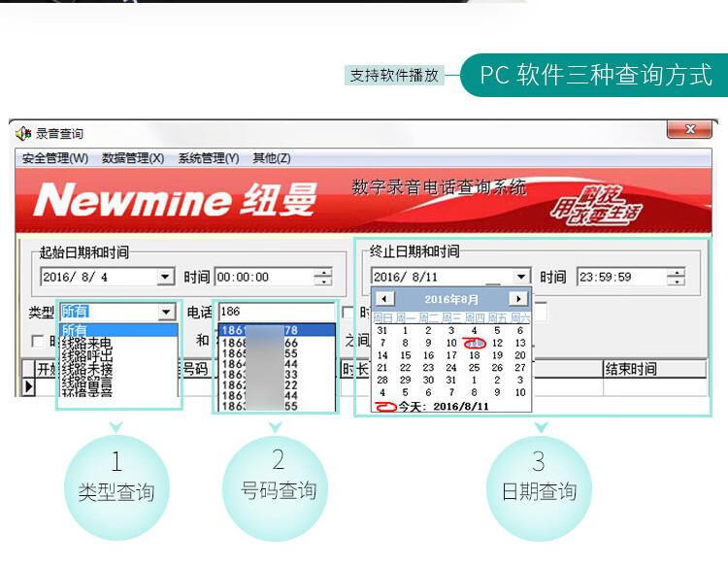Open the 数据管理(X) menu
This screenshot has height=566, width=728.
[x=133, y=158]
